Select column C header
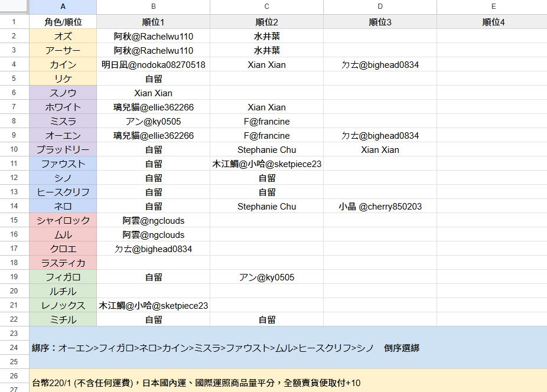547x392 pixels. [266, 6]
